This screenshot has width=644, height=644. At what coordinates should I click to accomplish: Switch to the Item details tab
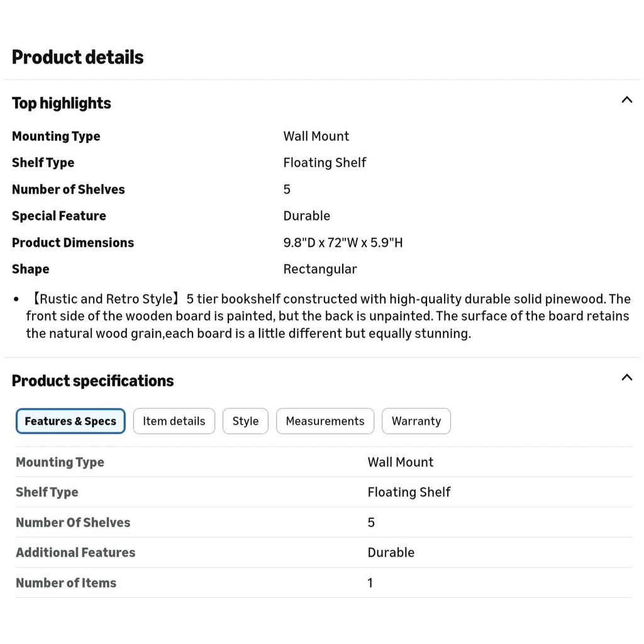point(174,421)
